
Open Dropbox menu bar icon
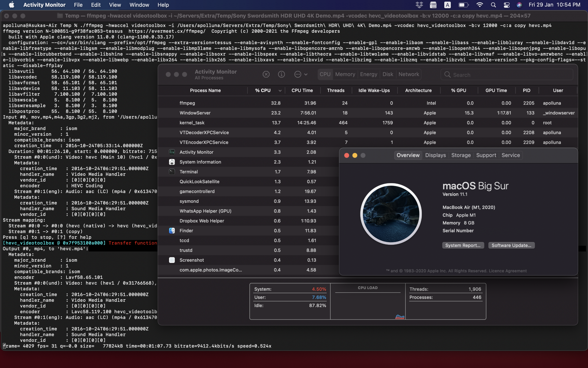pyautogui.click(x=419, y=5)
